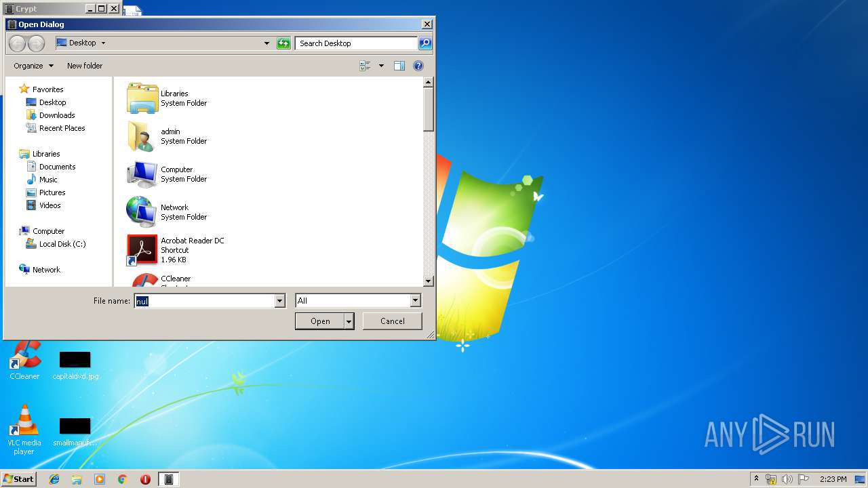This screenshot has height=488, width=868.
Task: Select capitaldvd.jpg on the desktop
Action: click(75, 365)
